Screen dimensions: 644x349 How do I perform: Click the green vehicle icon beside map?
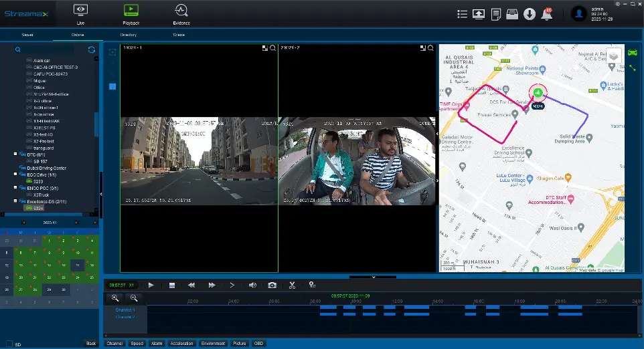coord(633,53)
